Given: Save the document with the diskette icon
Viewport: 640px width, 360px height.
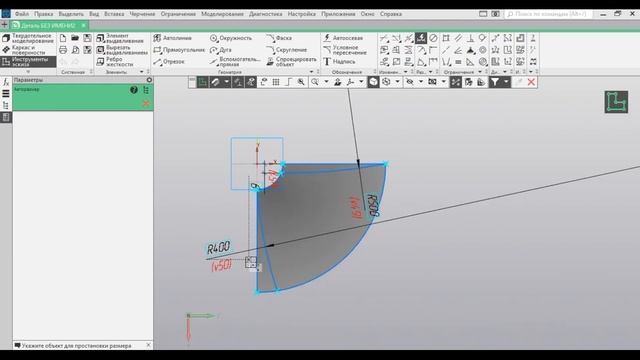Looking at the screenshot, I should click(87, 38).
